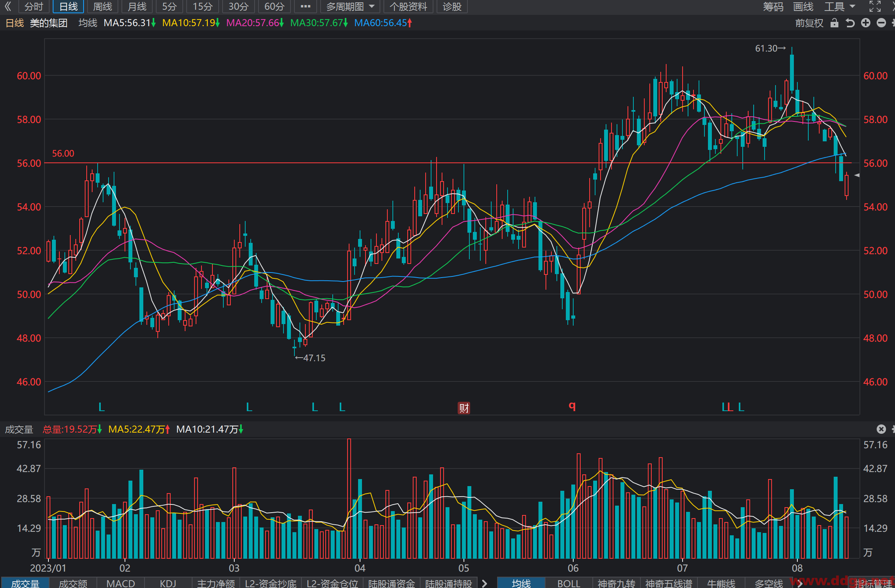The image size is (895, 588).
Task: Click the 均线 moving average label
Action: [88, 23]
